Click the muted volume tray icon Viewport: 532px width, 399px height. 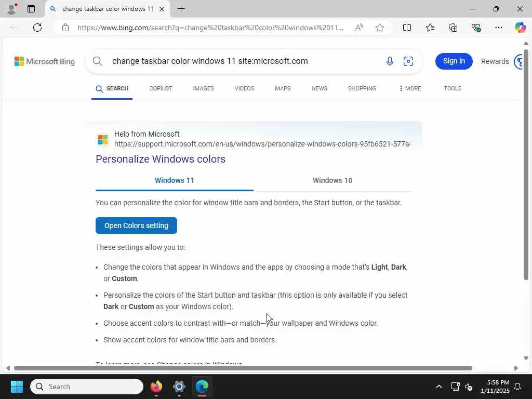[x=469, y=387]
